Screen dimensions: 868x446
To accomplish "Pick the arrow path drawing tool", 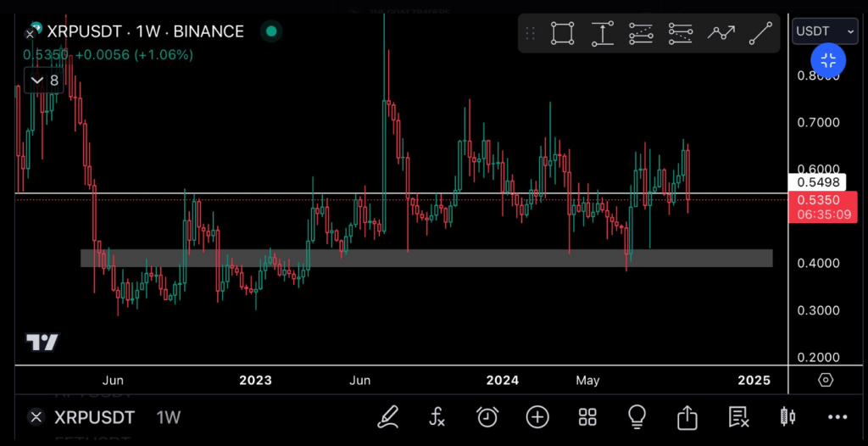I will click(721, 33).
